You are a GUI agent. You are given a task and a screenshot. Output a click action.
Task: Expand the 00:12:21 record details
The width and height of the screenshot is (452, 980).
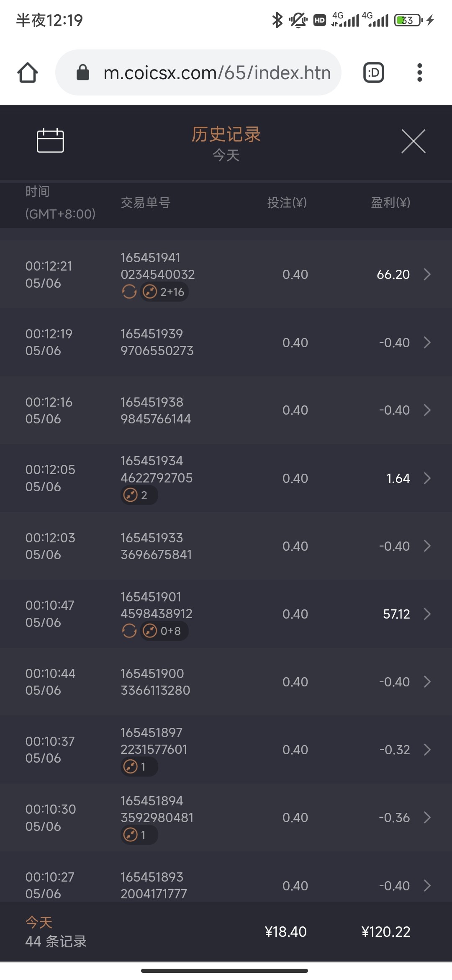pos(427,274)
